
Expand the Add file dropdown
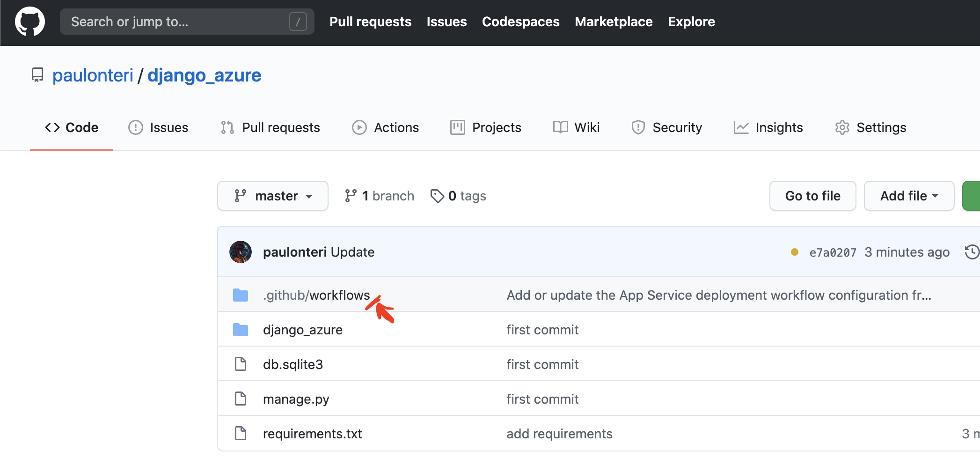point(908,196)
